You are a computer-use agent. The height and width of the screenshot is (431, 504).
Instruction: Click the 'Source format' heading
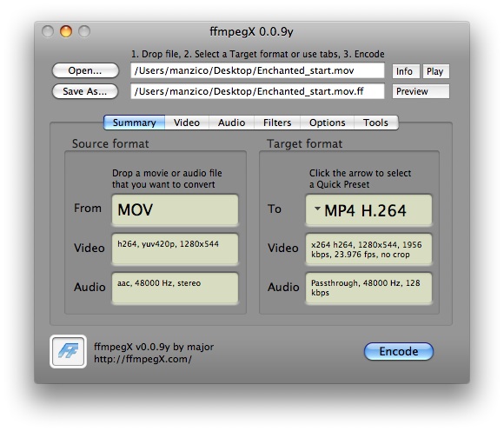110,143
